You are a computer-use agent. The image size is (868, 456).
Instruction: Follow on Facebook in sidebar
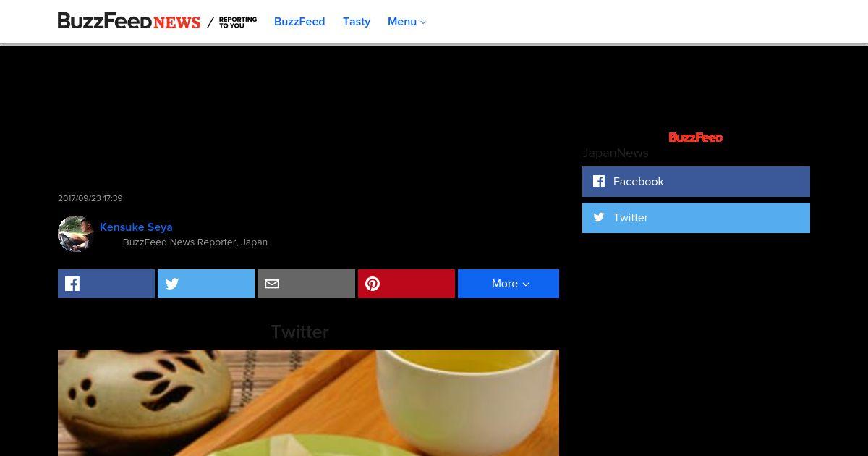click(696, 182)
